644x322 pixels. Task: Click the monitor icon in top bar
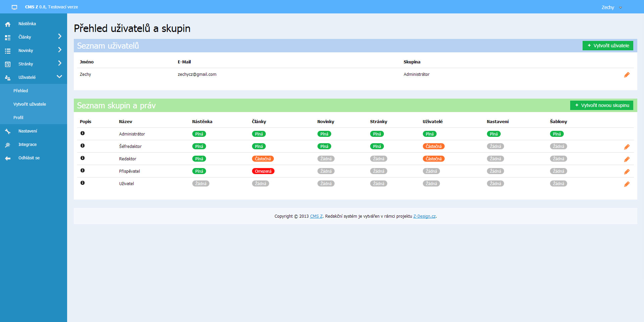[14, 7]
